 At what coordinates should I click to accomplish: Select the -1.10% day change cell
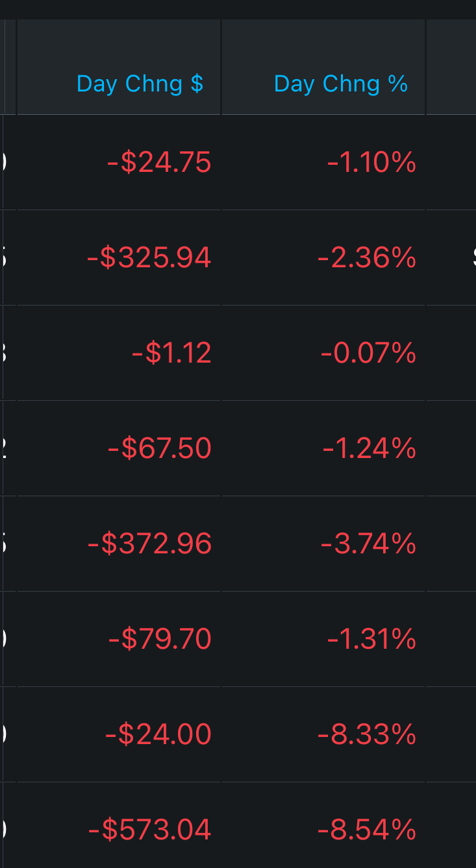[x=371, y=162]
